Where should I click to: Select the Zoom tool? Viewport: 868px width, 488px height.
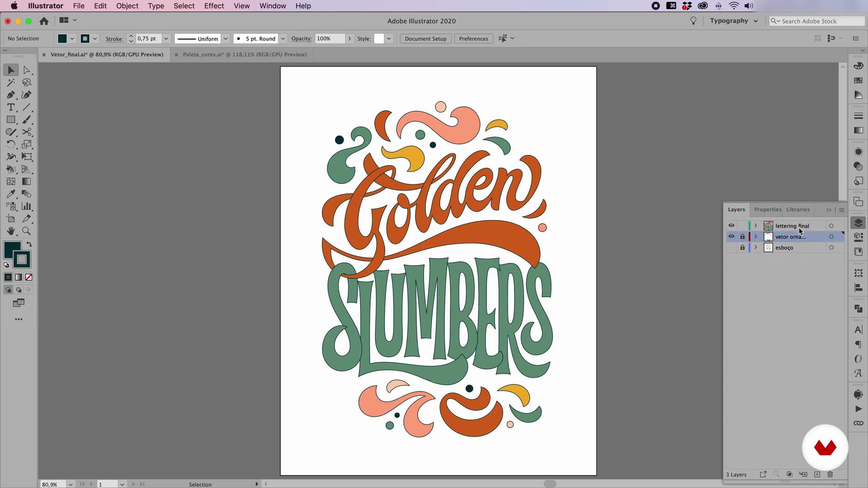(x=27, y=231)
